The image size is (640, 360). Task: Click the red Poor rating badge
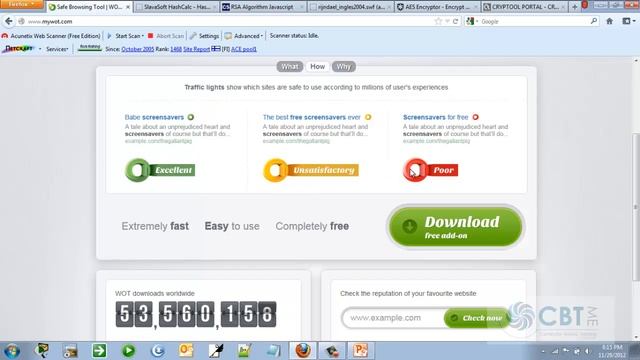coord(430,170)
